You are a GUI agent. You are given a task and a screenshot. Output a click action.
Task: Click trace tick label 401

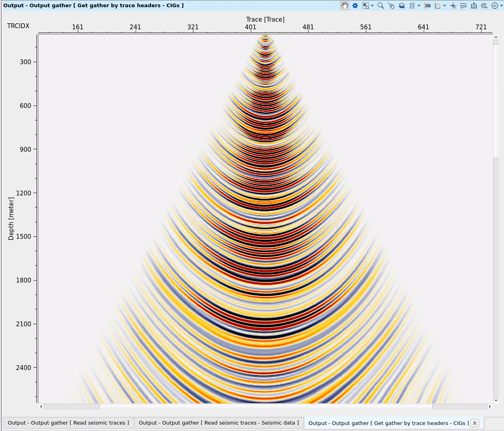coord(250,27)
